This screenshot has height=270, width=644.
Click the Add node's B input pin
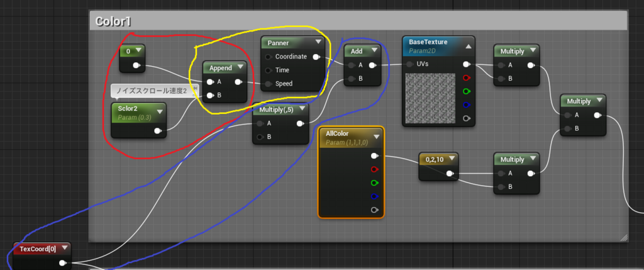tap(351, 79)
